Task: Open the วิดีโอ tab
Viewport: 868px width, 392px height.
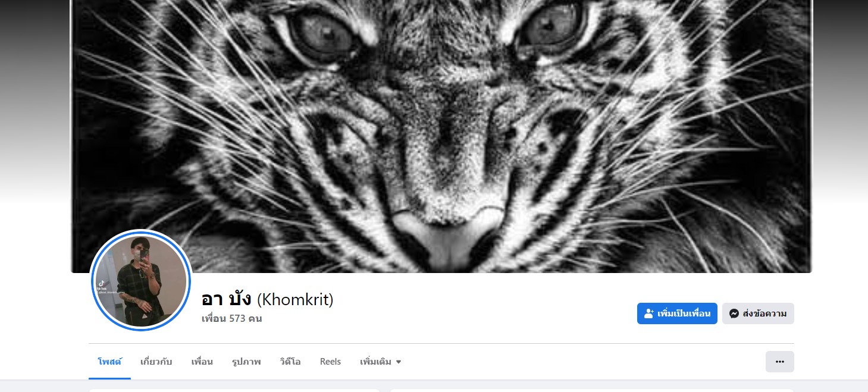Action: coord(290,362)
